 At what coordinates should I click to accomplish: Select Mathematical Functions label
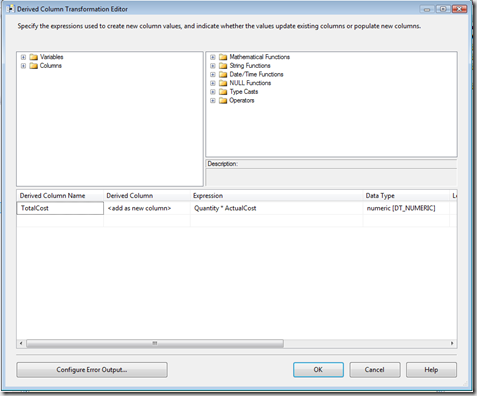260,57
